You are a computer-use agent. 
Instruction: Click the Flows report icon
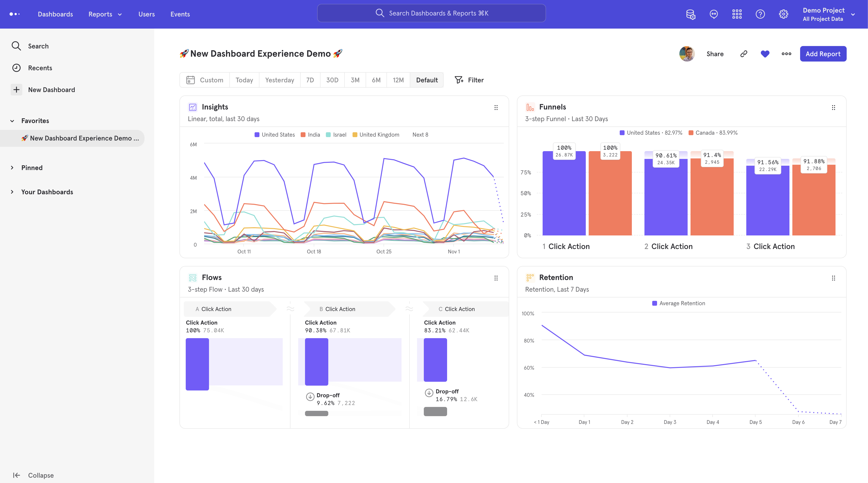tap(193, 278)
